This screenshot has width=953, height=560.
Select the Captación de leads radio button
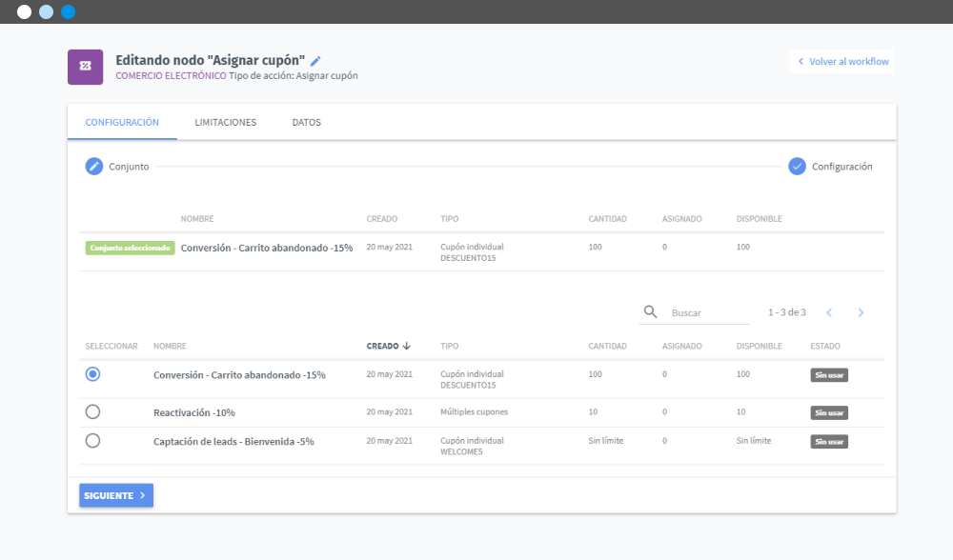[92, 441]
